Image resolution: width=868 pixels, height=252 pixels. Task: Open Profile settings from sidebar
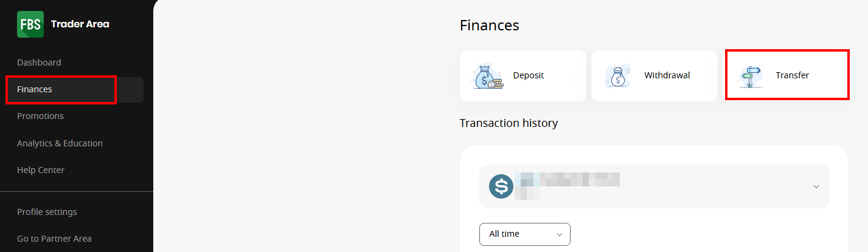coord(47,212)
